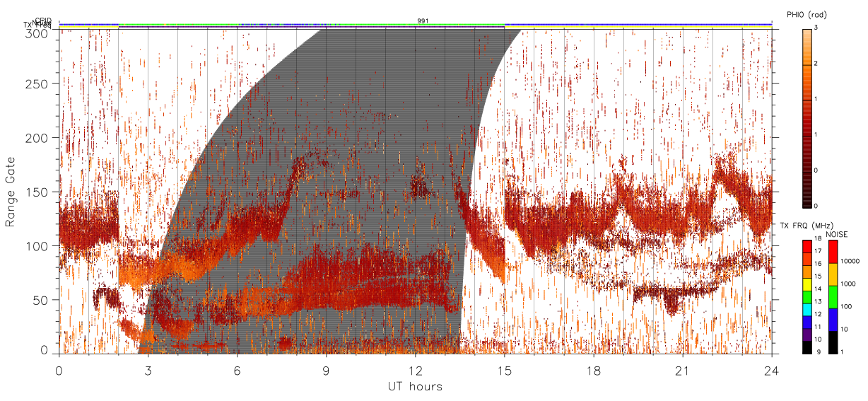Click the '991' CPID label above the plot
This screenshot has height=401, width=868.
point(423,21)
